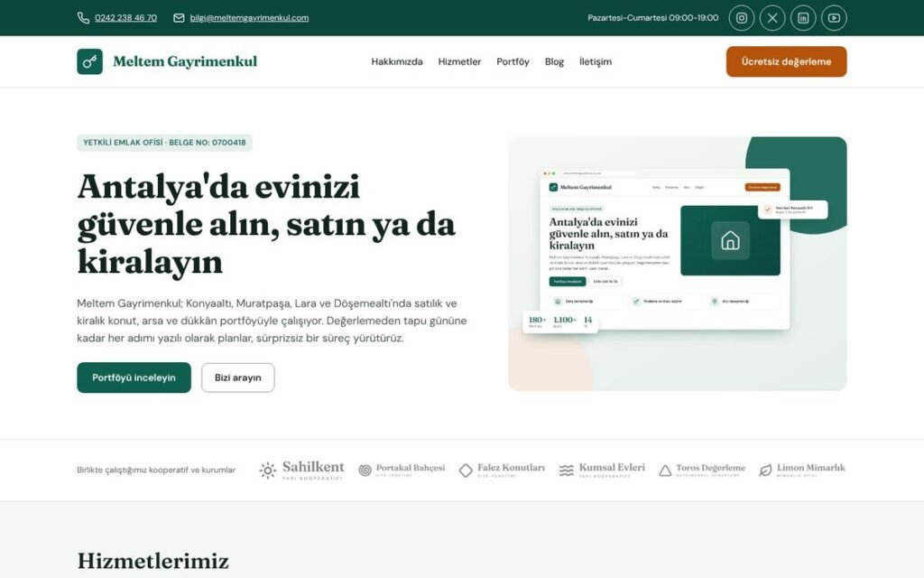Open the X (Twitter) social icon
This screenshot has height=578, width=924.
pyautogui.click(x=772, y=18)
